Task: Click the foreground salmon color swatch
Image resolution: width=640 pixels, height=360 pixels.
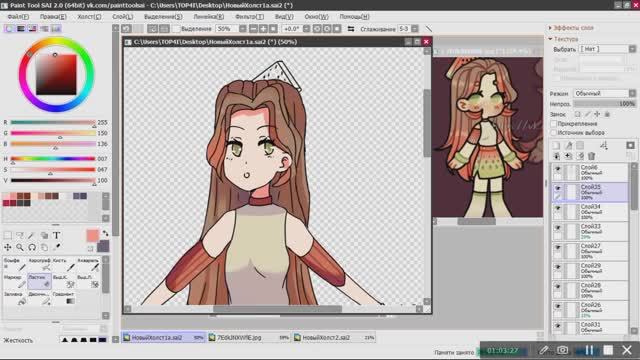Action: (x=93, y=236)
